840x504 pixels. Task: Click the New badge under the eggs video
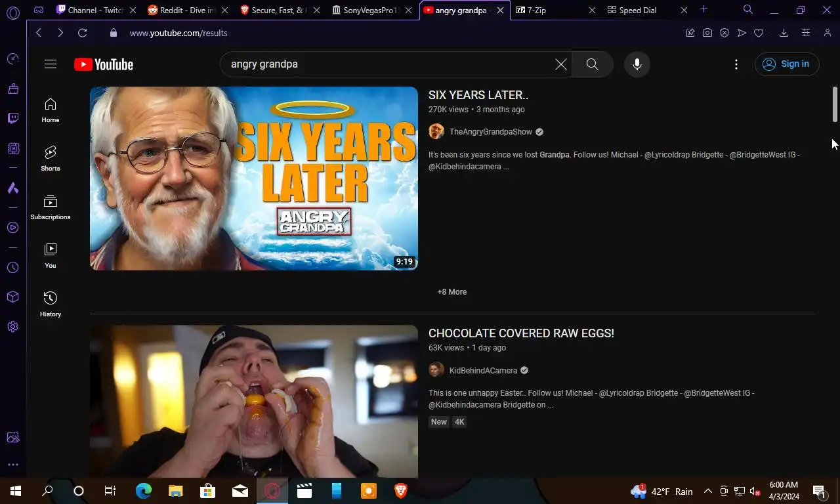[439, 422]
